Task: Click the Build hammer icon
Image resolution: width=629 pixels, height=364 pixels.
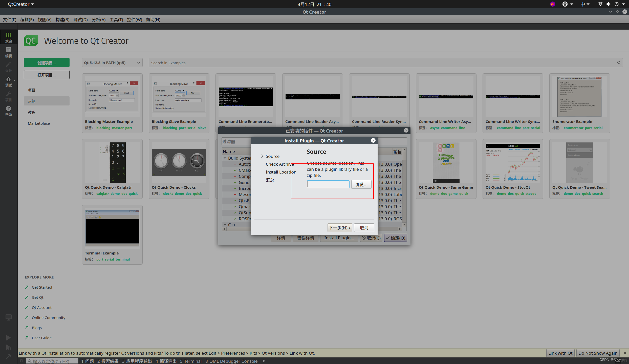Action: (8, 356)
